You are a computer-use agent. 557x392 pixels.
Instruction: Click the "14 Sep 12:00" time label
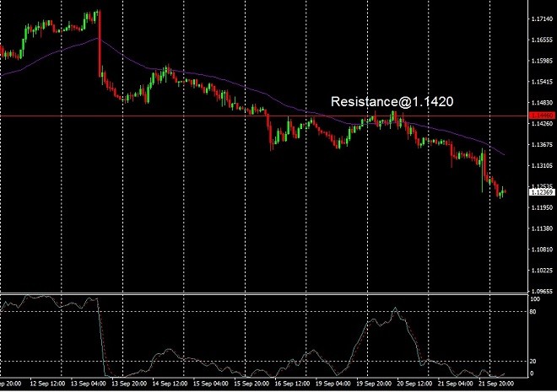(170, 384)
